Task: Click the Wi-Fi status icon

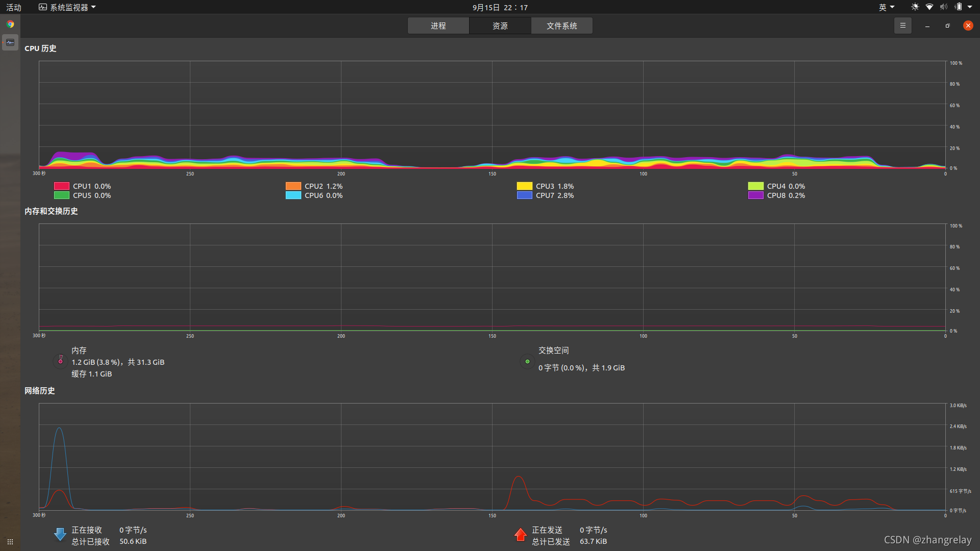Action: coord(929,7)
